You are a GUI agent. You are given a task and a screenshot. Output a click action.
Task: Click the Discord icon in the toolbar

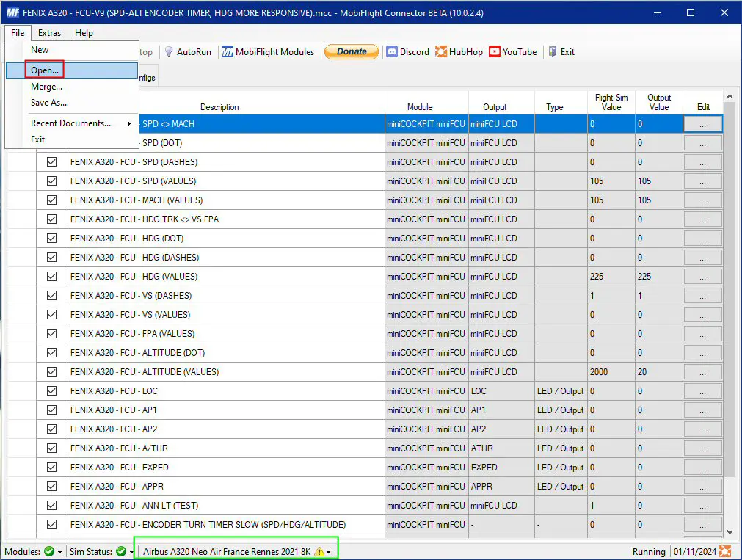pos(392,51)
